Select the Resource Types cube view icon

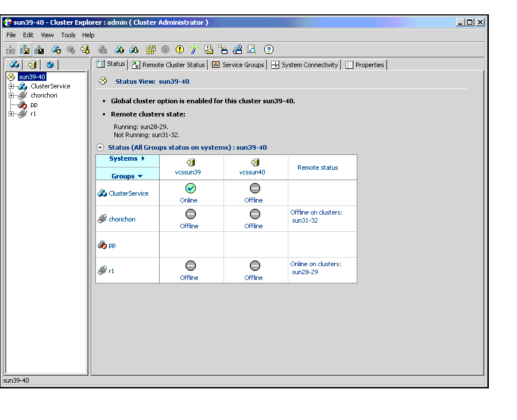tap(50, 65)
